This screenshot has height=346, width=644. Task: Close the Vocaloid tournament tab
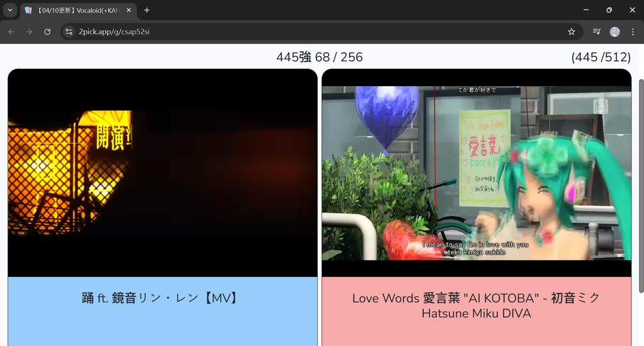click(128, 10)
